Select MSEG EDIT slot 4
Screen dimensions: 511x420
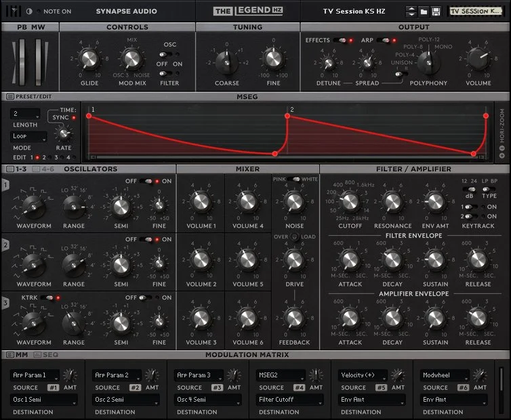click(x=74, y=157)
